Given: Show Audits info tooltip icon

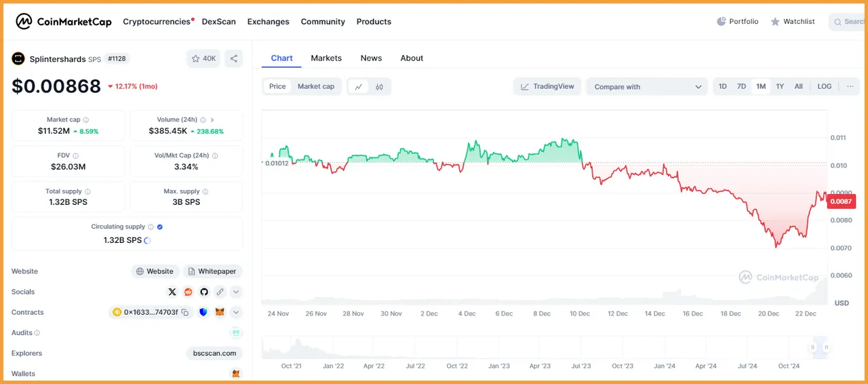Looking at the screenshot, I should (37, 333).
